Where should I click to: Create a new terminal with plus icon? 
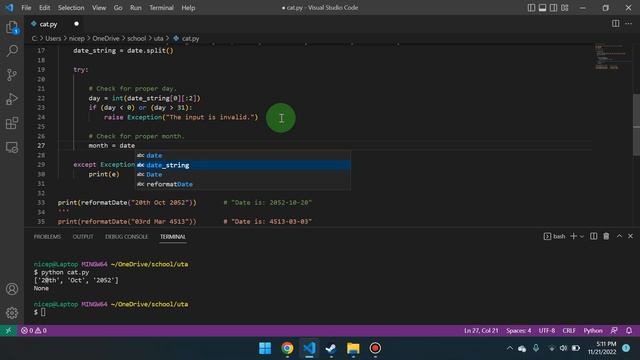(x=573, y=236)
